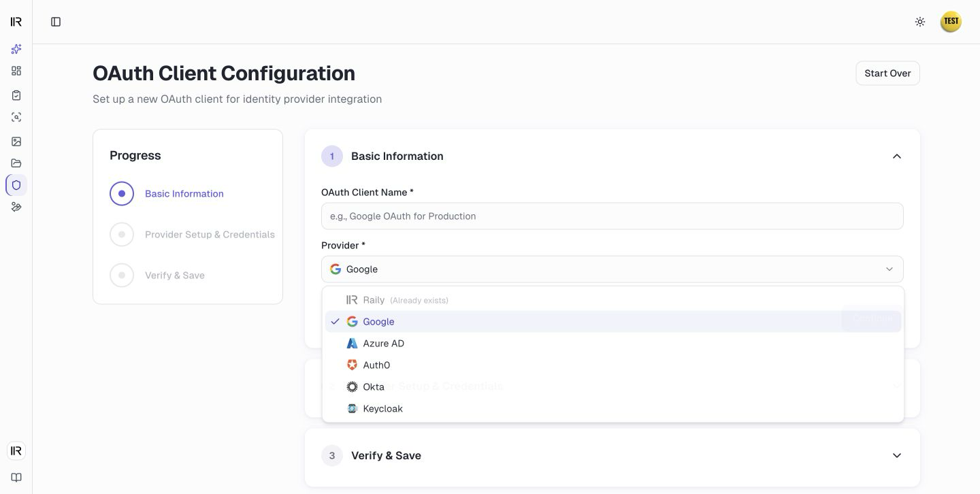
Task: Open the handshake icon in sidebar
Action: click(16, 207)
